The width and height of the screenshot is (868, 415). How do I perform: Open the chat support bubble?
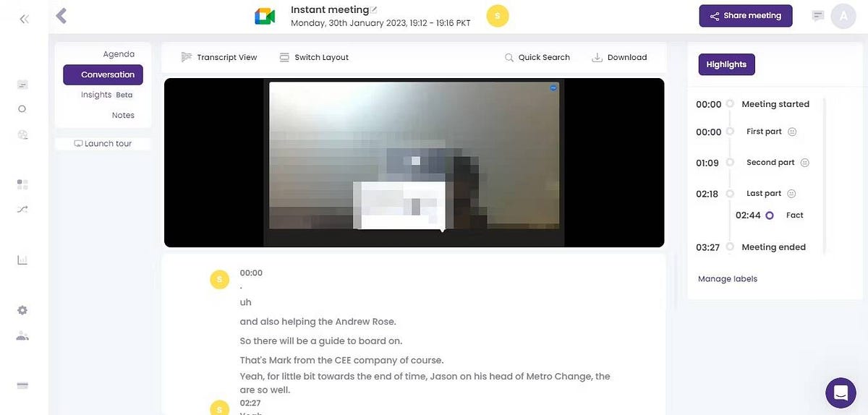point(841,393)
